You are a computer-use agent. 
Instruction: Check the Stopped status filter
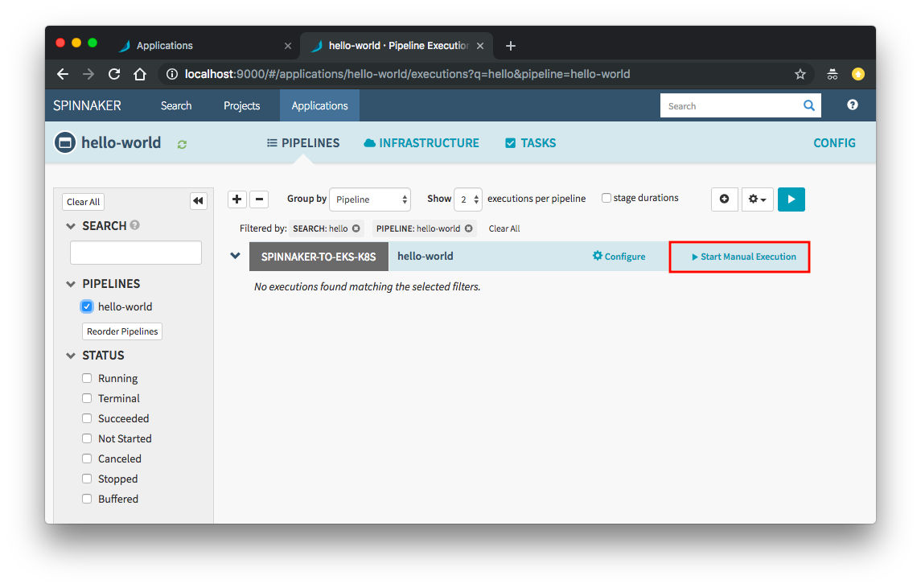point(87,479)
